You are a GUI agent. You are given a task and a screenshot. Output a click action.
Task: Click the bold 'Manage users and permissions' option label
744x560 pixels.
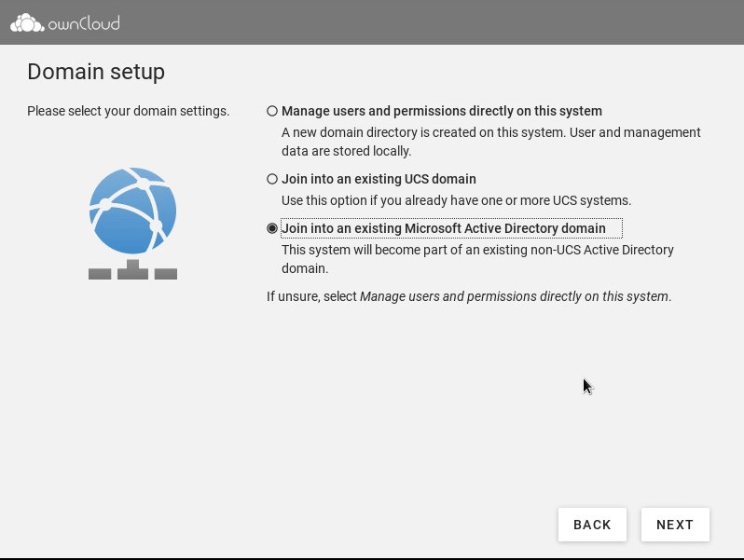point(441,111)
